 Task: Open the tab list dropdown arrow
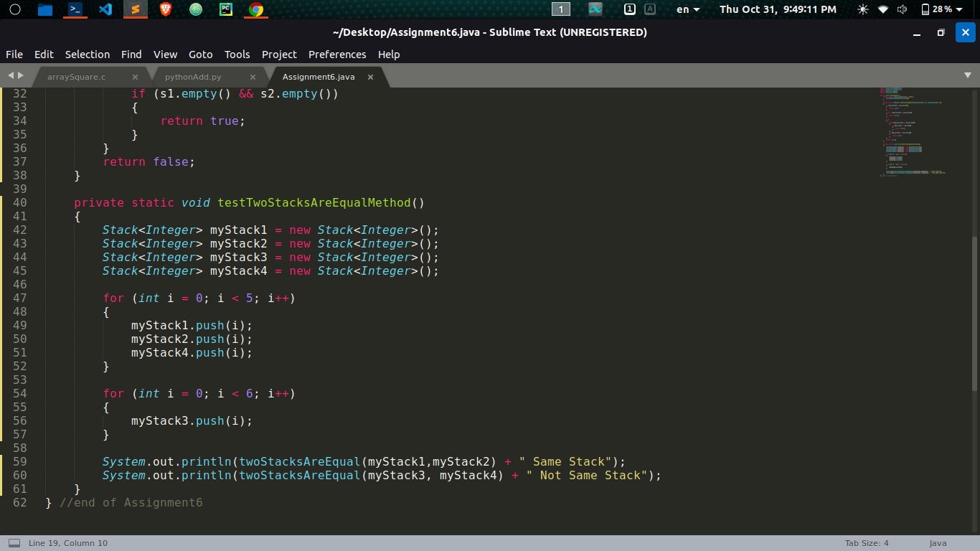(967, 75)
